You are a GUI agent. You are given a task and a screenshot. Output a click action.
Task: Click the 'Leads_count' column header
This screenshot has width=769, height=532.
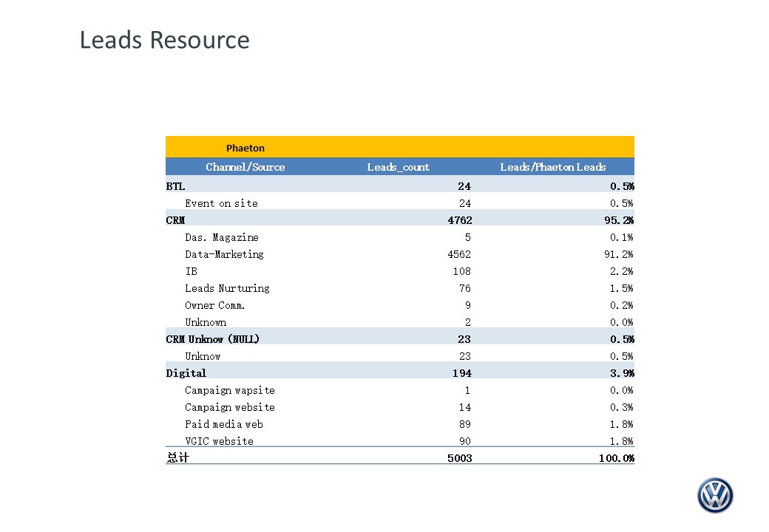[x=399, y=167]
